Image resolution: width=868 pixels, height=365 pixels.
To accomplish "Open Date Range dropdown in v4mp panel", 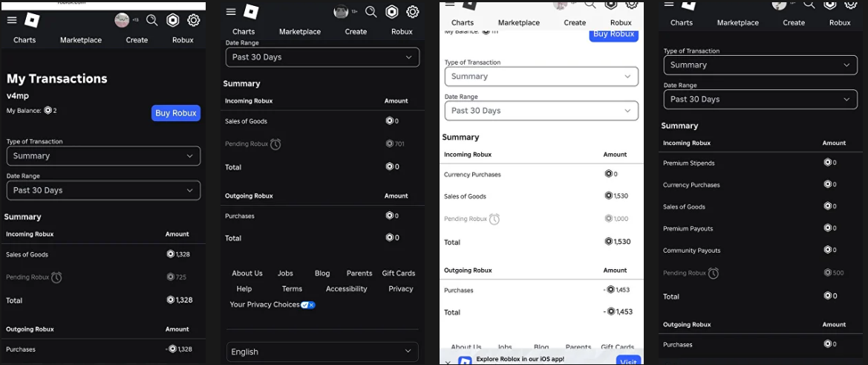I will 103,190.
